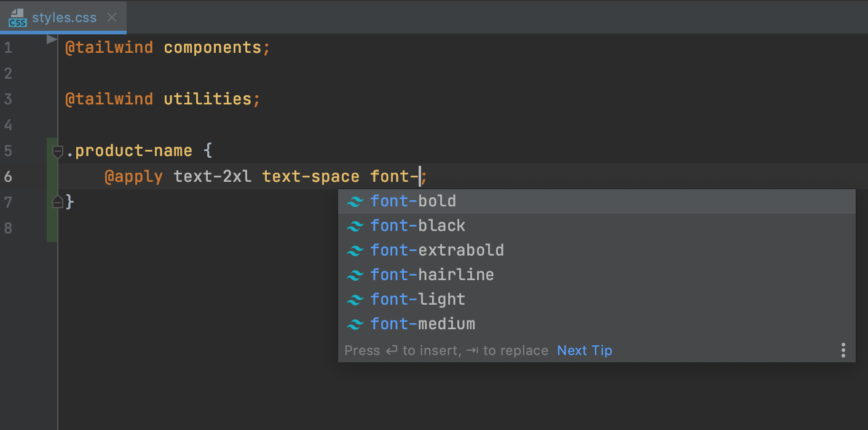Screen dimensions: 868x430
Task: Collapse the .product-name rule fold marker
Action: [x=57, y=151]
